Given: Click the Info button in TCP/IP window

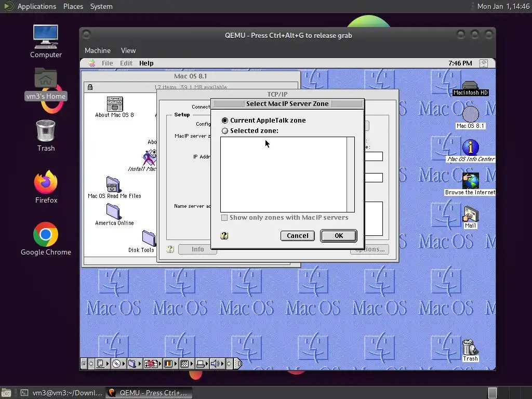Looking at the screenshot, I should (197, 249).
